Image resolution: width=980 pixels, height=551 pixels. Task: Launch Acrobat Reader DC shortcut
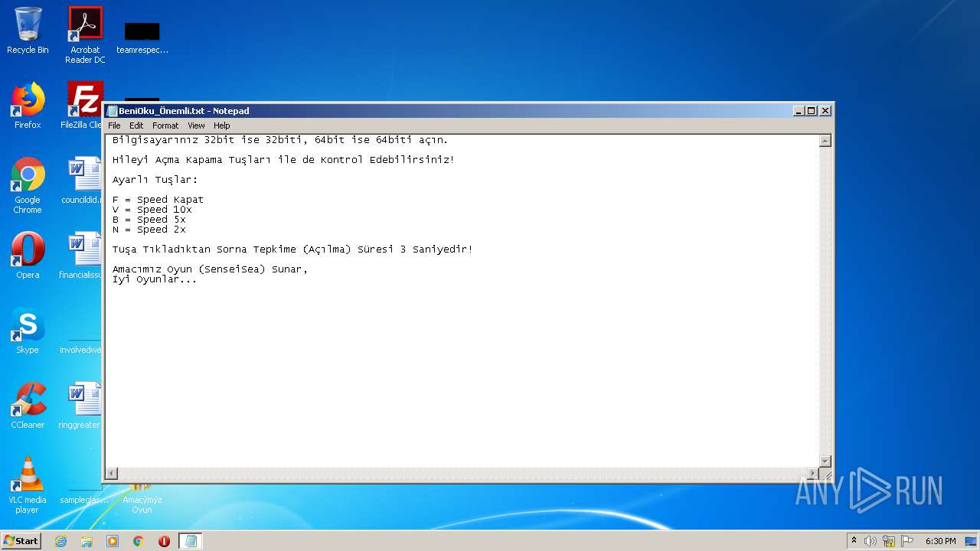pyautogui.click(x=85, y=35)
